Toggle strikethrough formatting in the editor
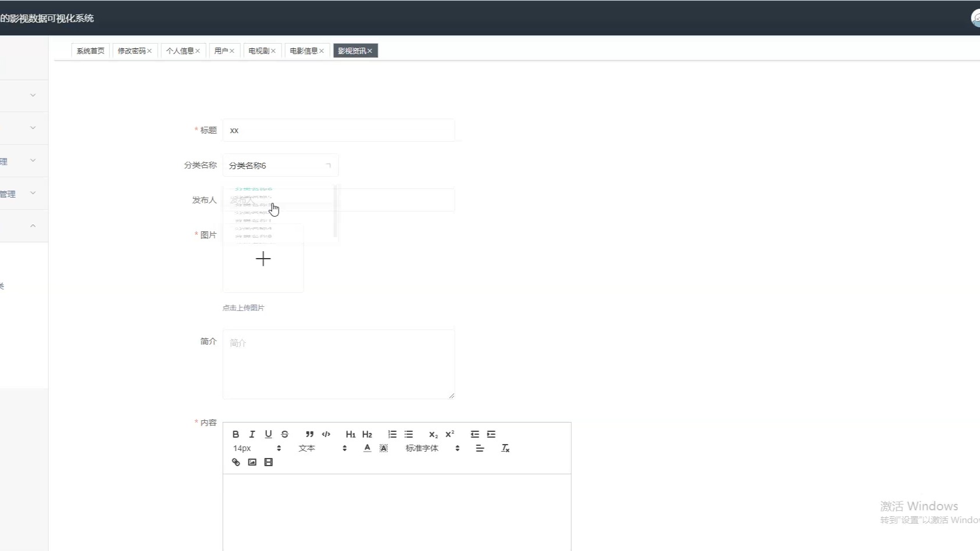980x551 pixels. [x=284, y=434]
